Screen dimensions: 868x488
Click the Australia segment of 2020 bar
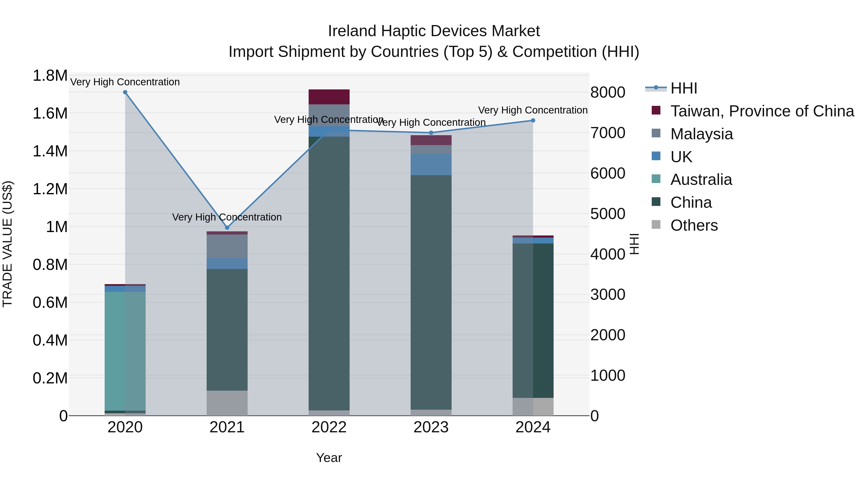[x=125, y=351]
